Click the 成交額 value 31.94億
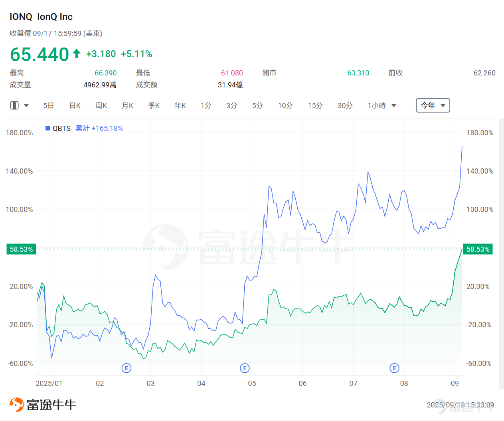This screenshot has width=504, height=421. click(230, 85)
